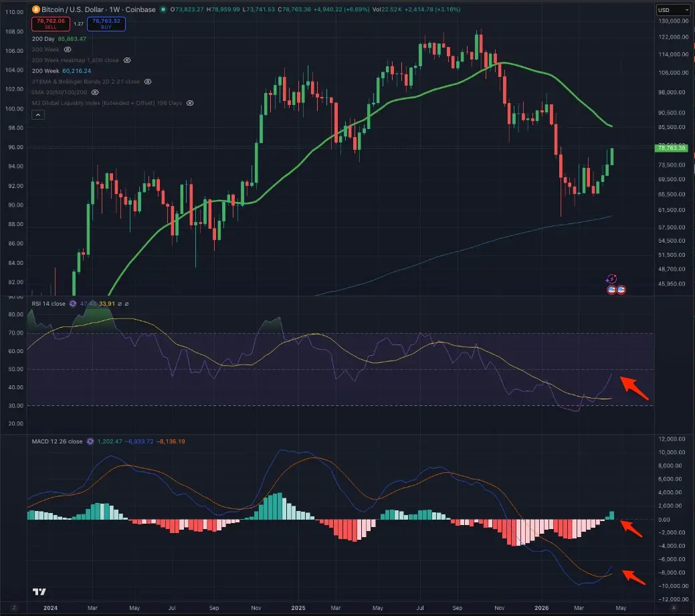
Task: Collapse the indicator legend list
Action: tap(38, 115)
